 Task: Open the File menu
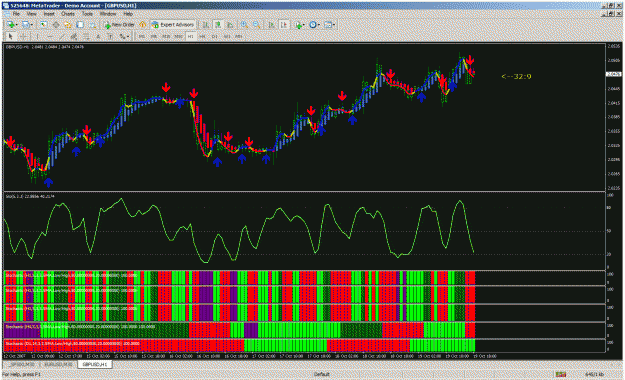click(x=16, y=14)
